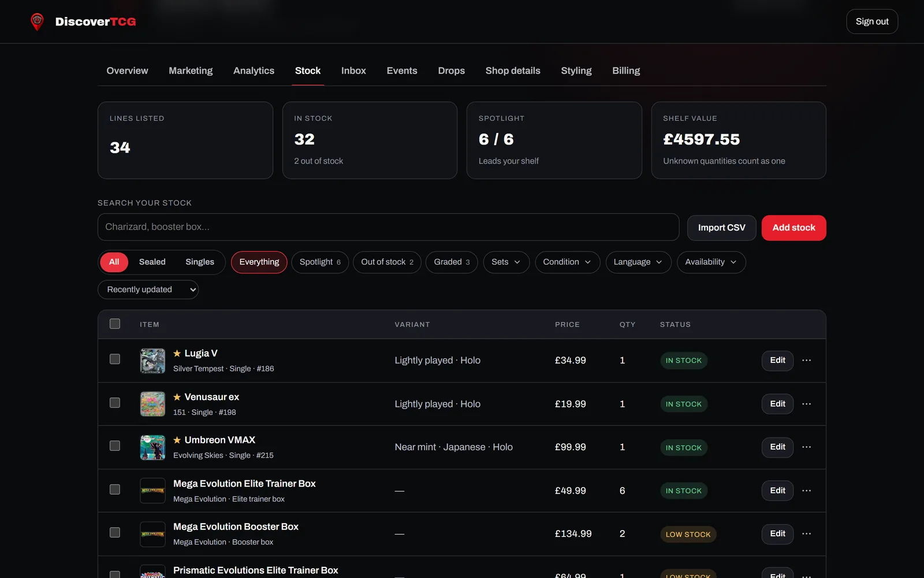Edit the Venusaur ex listing
The height and width of the screenshot is (578, 924).
[777, 404]
